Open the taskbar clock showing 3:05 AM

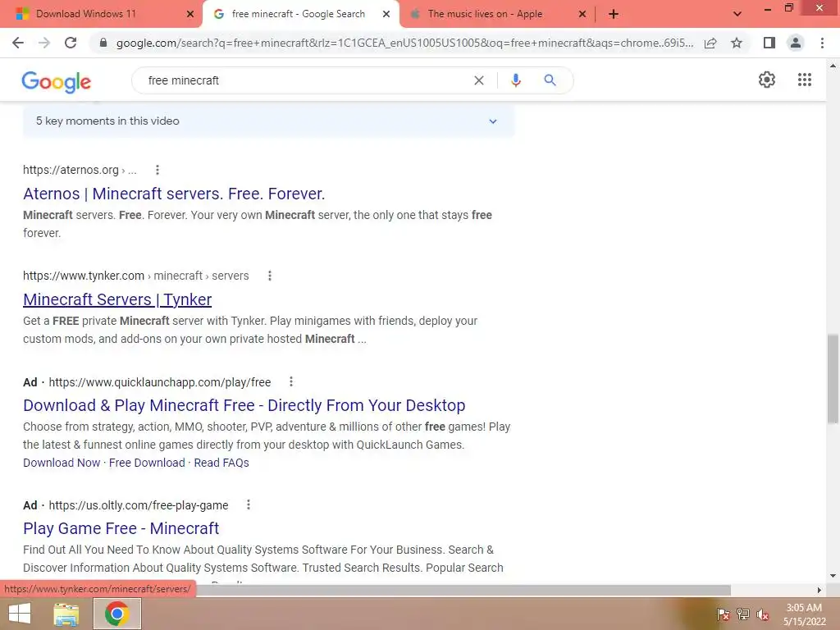tap(804, 614)
